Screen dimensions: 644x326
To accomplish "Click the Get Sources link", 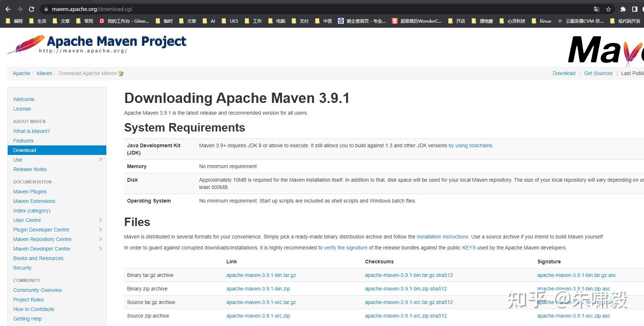I will [x=598, y=73].
